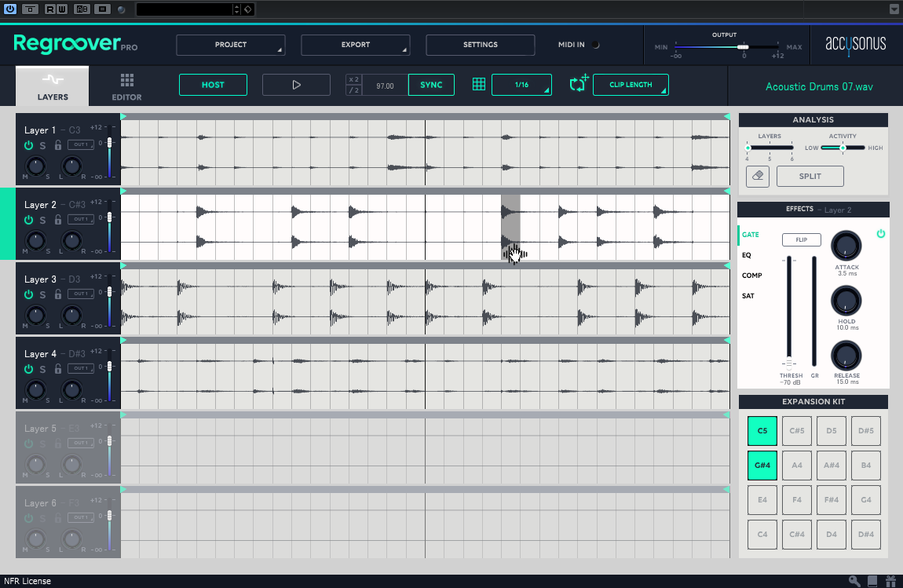
Task: Toggle Layer 1 power on/off
Action: (x=28, y=146)
